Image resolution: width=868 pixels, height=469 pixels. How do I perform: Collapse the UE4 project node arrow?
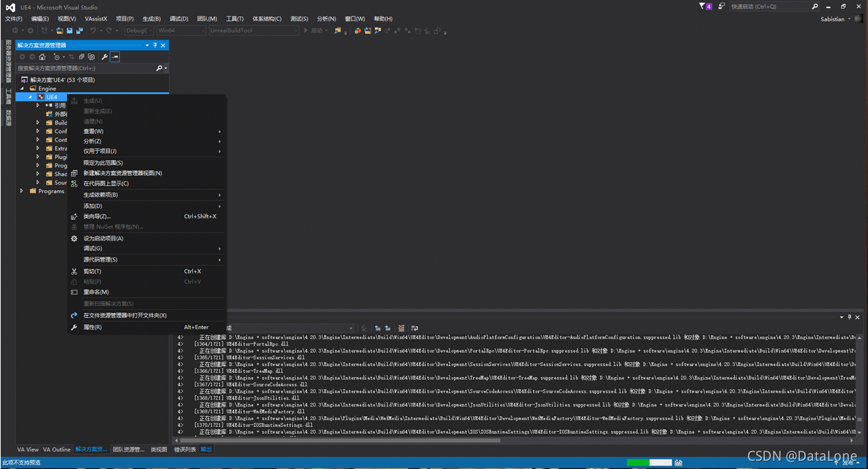pyautogui.click(x=30, y=97)
